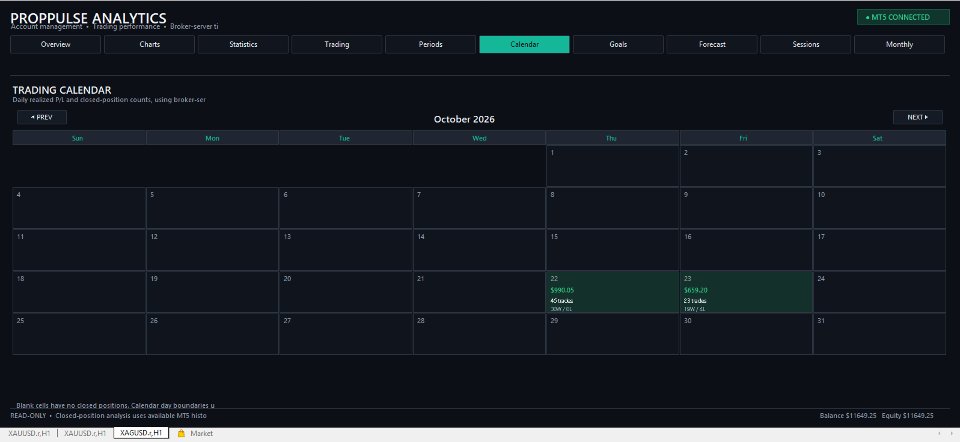960x442 pixels.
Task: Click the $990.05 profit value
Action: (x=562, y=290)
